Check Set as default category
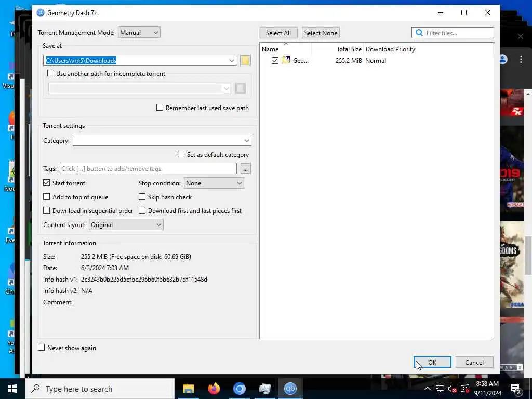The width and height of the screenshot is (532, 399). [x=181, y=154]
